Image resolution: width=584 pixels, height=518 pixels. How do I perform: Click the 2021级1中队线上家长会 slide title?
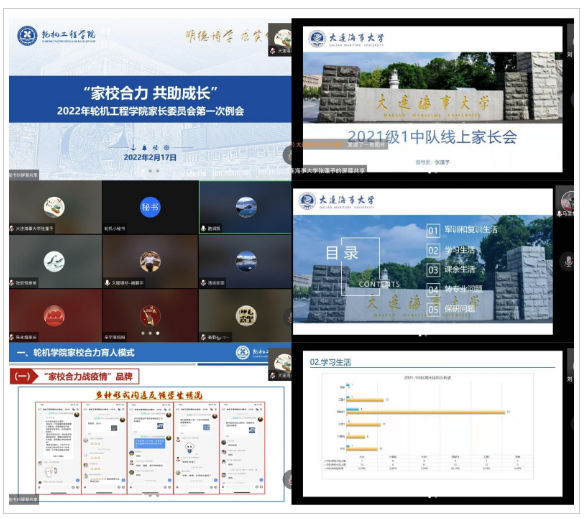pyautogui.click(x=432, y=137)
